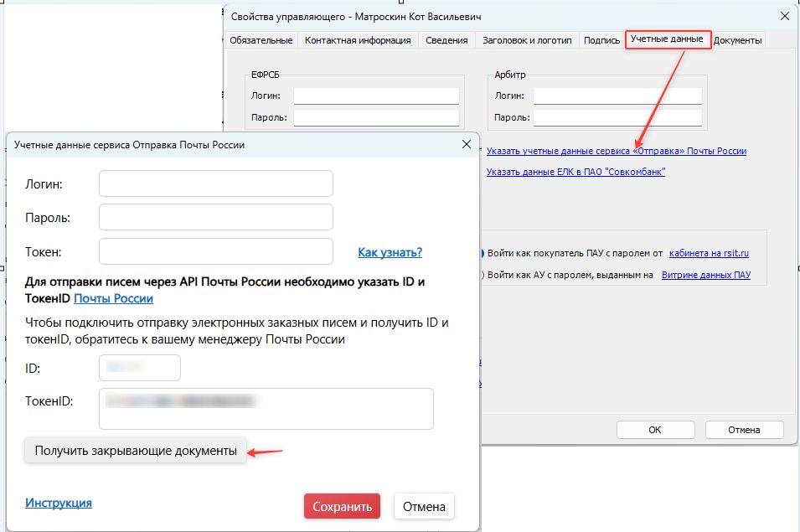Image resolution: width=800 pixels, height=532 pixels.
Task: Follow the bold-text "Почты России" link
Action: [x=113, y=298]
